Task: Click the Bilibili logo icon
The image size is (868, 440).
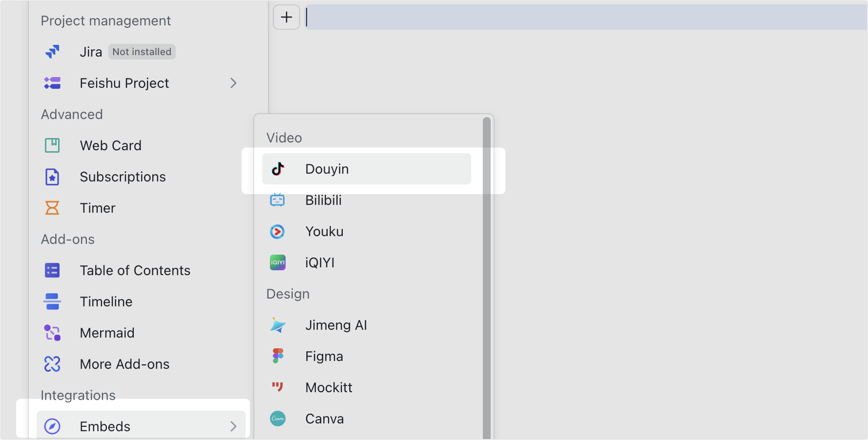Action: click(277, 200)
